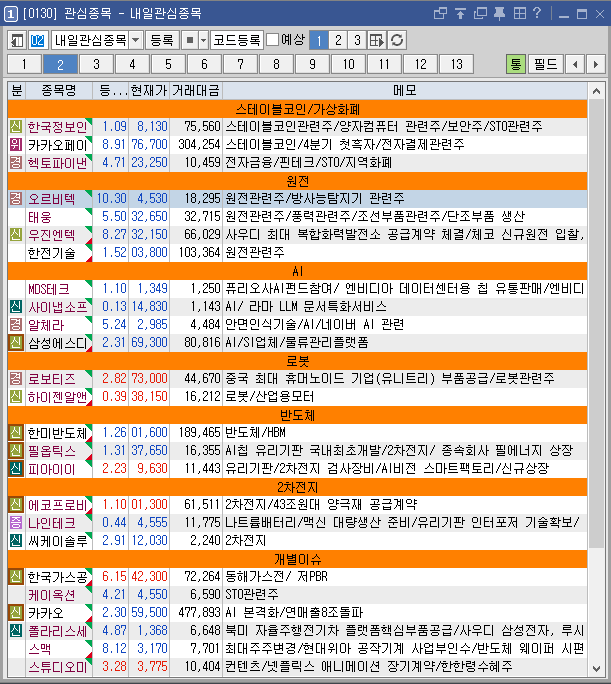The width and height of the screenshot is (611, 684).
Task: Click the 신 badge icon on 한국정보인 row
Action: click(x=16, y=127)
